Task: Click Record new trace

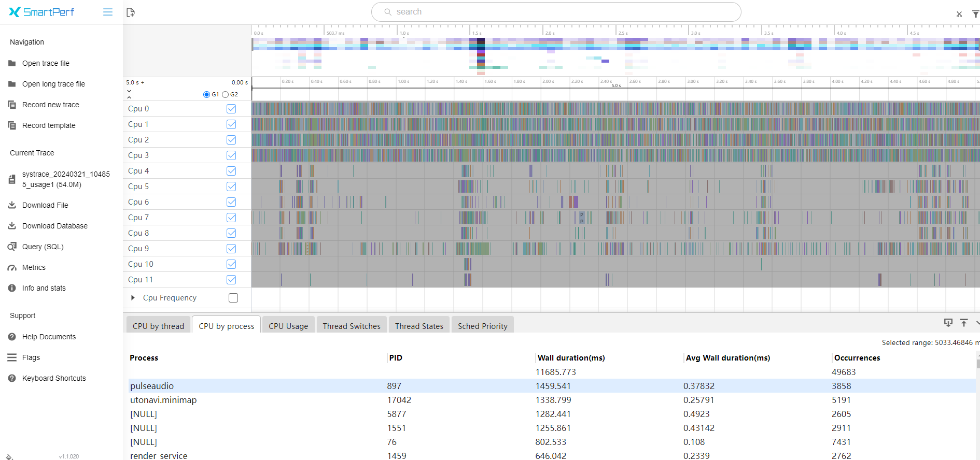Action: pos(51,105)
